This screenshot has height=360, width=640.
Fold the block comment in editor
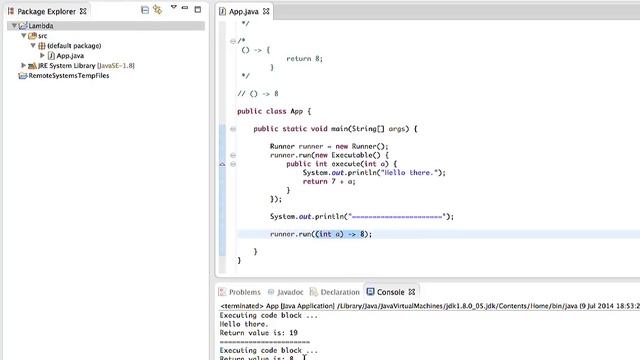tap(233, 41)
